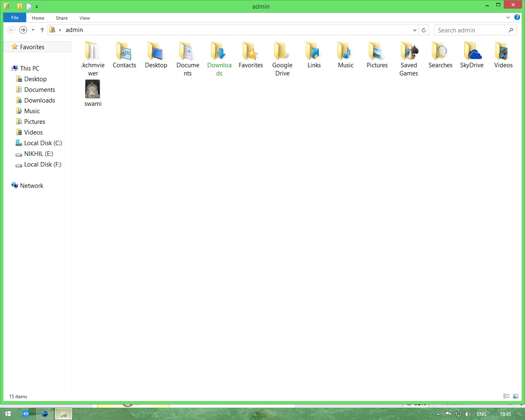The height and width of the screenshot is (420, 525).
Task: Click the Forward navigation arrow
Action: coord(23,30)
